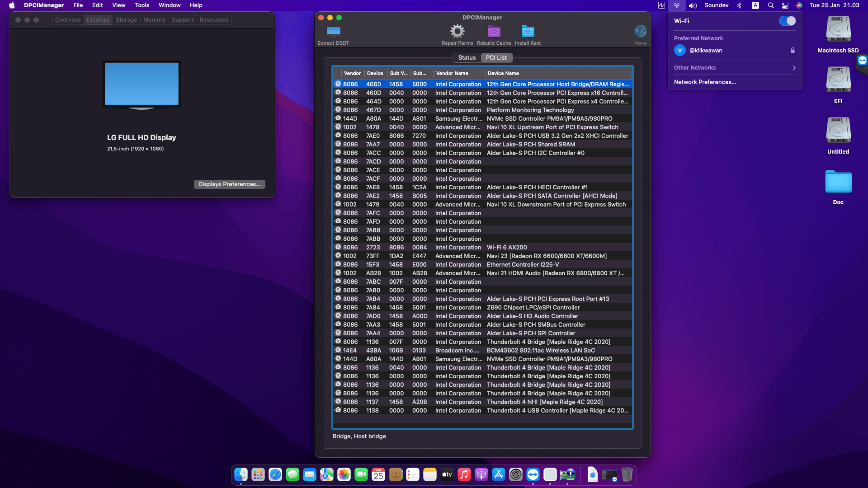This screenshot has height=488, width=868.
Task: Click the Repair Perms gear icon
Action: tap(457, 32)
